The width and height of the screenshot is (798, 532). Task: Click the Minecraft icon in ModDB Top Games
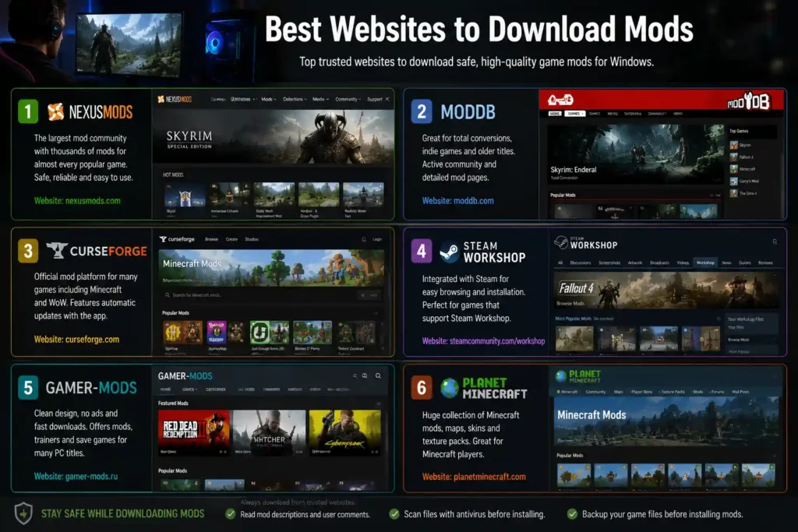coord(734,169)
